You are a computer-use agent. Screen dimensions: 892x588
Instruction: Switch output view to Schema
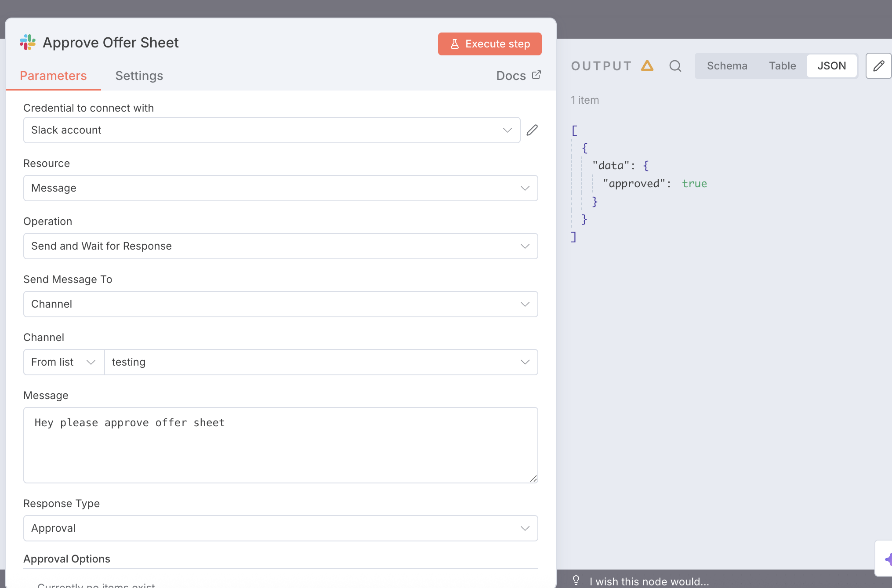tap(727, 66)
